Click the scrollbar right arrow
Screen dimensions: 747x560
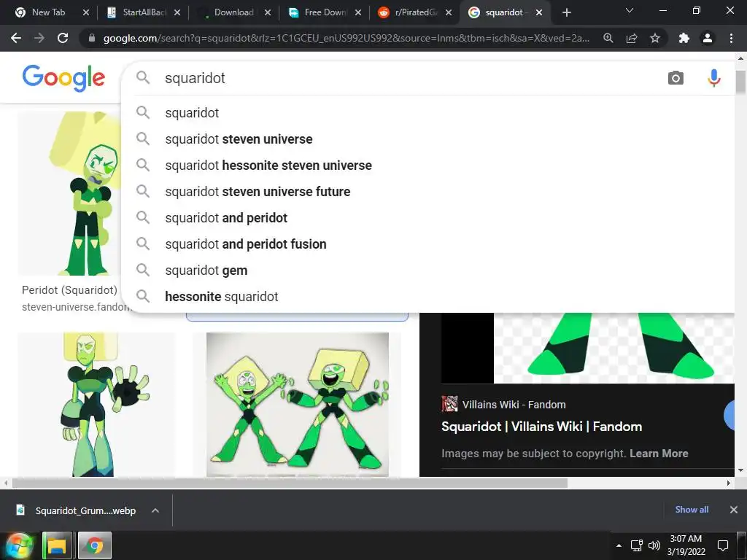click(729, 483)
